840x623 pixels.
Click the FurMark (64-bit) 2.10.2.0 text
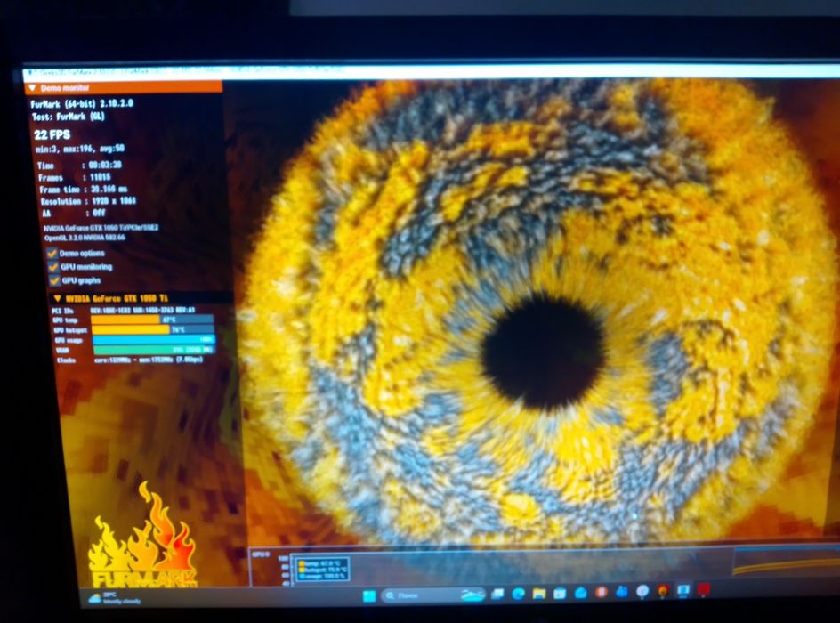[82, 103]
